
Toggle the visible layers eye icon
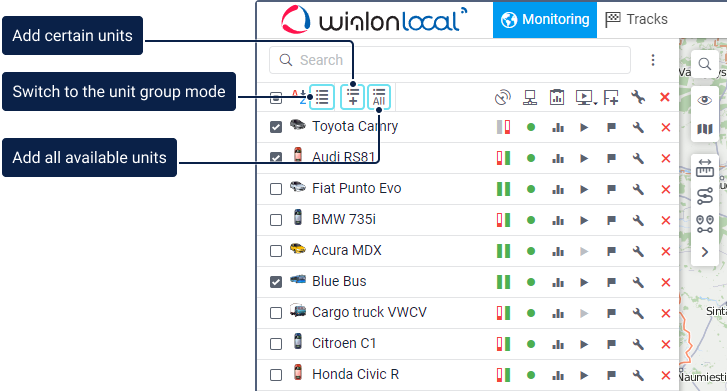coord(705,100)
